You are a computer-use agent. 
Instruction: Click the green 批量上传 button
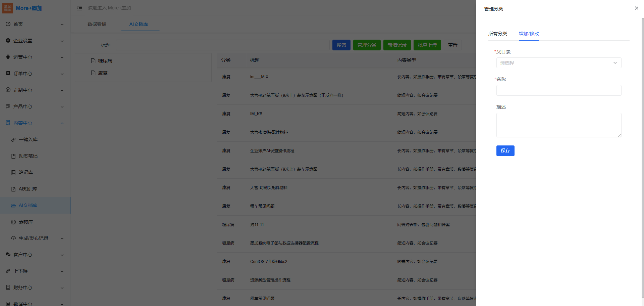click(427, 45)
